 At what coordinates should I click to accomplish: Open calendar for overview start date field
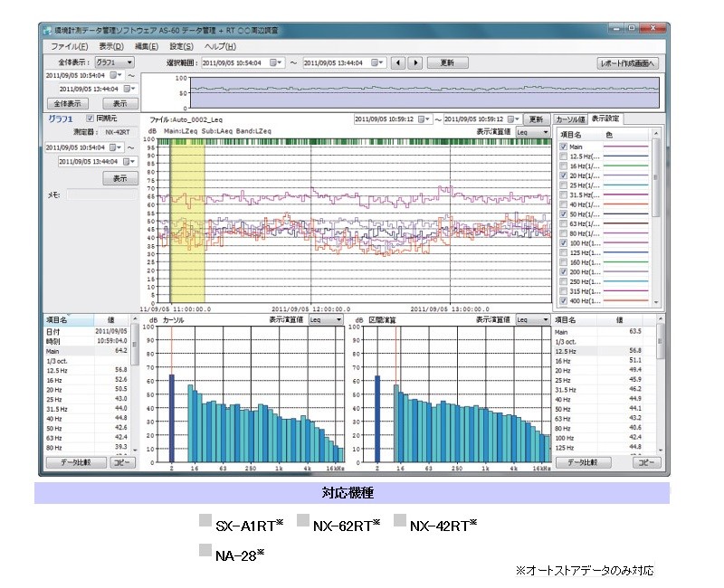click(x=116, y=75)
